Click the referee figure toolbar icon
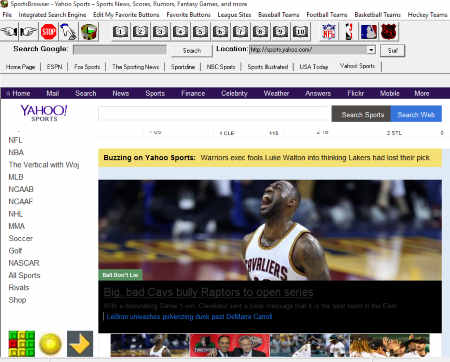Image resolution: width=450 pixels, height=362 pixels. click(x=68, y=32)
